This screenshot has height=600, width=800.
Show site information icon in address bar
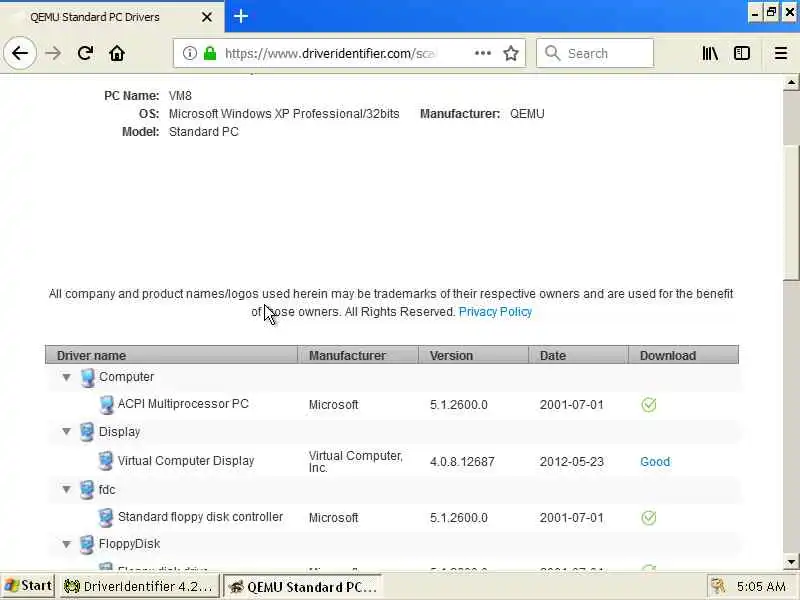(189, 53)
